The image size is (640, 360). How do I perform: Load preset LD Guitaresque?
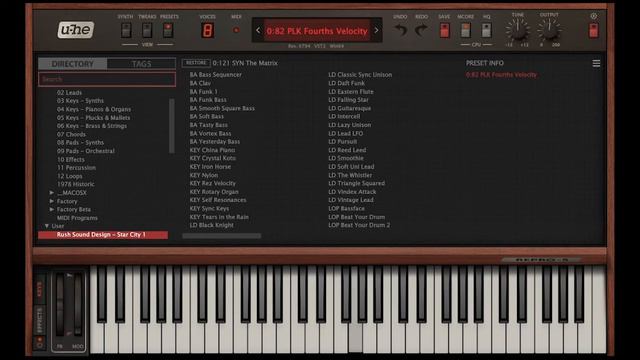coord(350,108)
